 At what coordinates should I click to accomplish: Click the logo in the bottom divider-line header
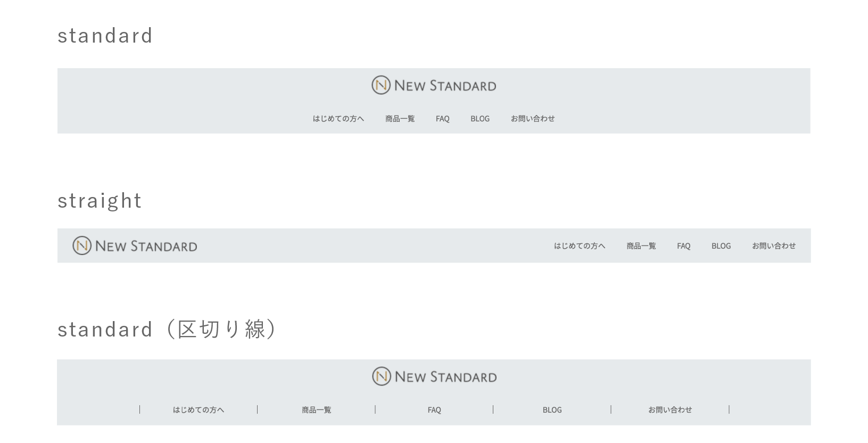pos(434,376)
